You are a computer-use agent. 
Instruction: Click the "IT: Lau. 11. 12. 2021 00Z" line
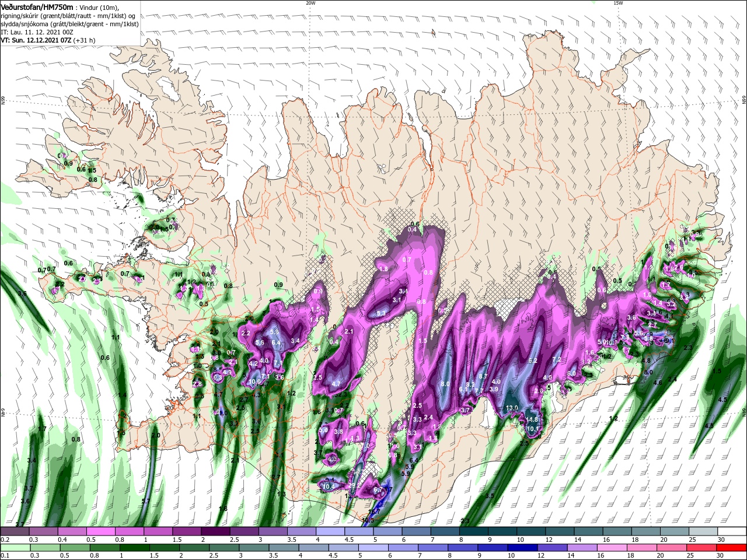pyautogui.click(x=37, y=32)
